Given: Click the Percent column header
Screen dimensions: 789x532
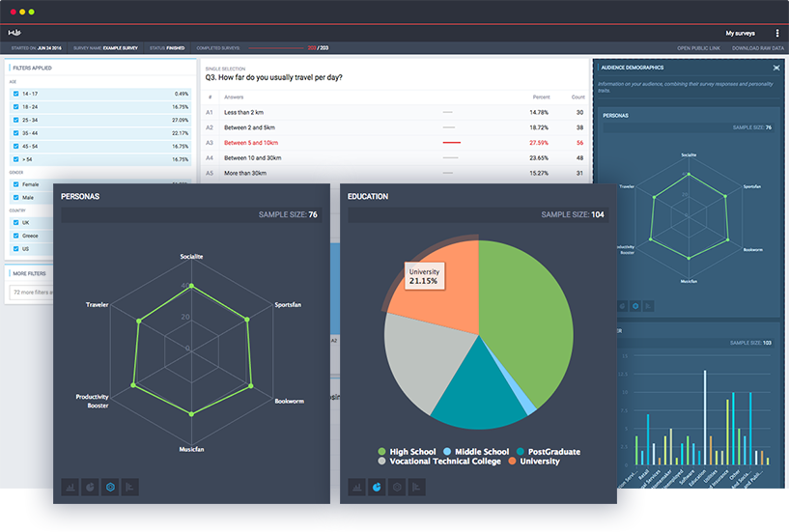Looking at the screenshot, I should click(x=542, y=98).
